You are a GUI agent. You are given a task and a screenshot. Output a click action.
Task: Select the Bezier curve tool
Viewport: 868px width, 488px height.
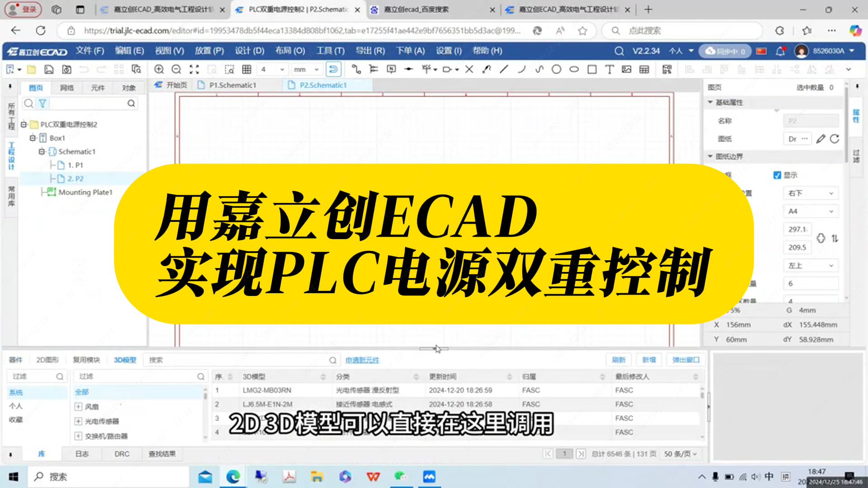539,69
